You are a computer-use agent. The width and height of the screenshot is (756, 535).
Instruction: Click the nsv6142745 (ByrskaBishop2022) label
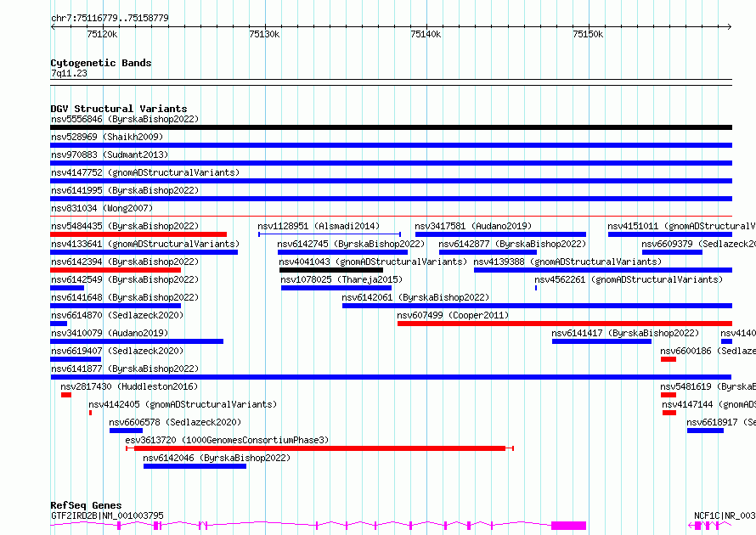[x=351, y=244]
